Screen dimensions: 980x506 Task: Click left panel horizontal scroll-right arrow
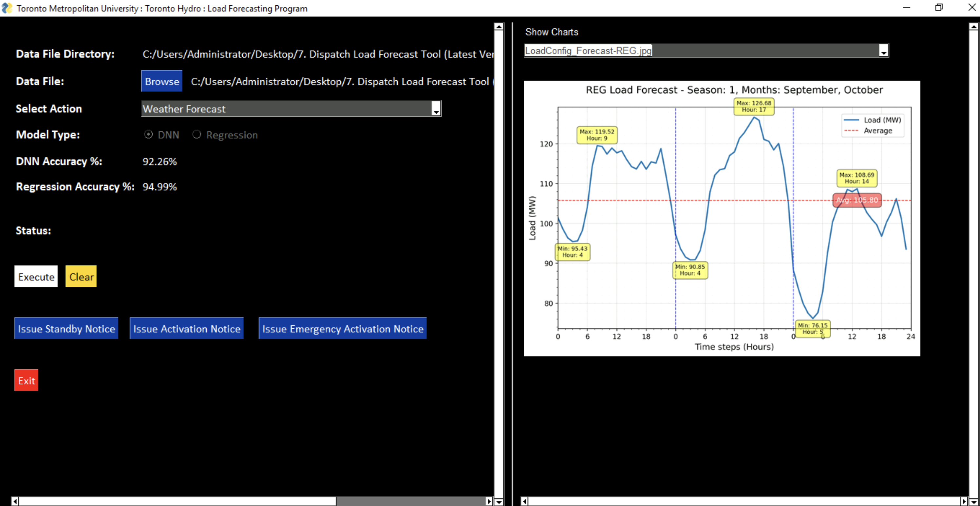(489, 501)
